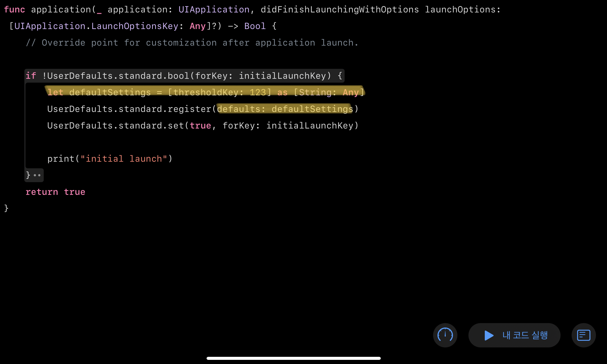Tap the 123 number literal
The image size is (607, 364).
257,92
